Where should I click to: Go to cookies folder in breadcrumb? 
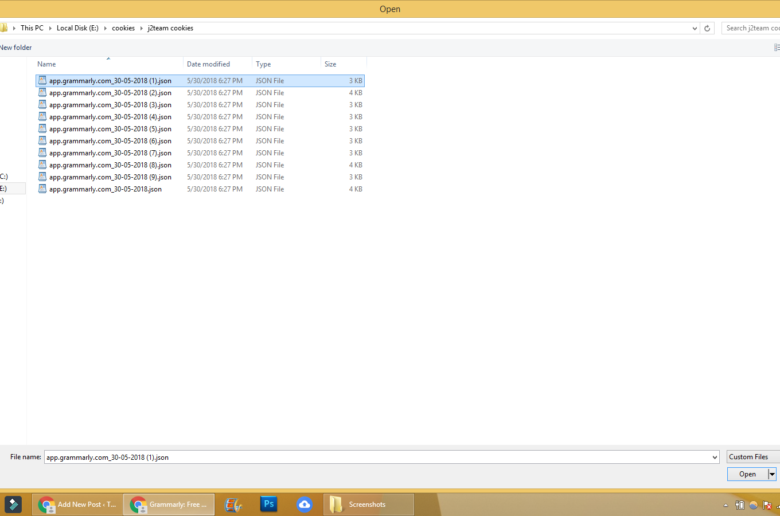click(123, 28)
